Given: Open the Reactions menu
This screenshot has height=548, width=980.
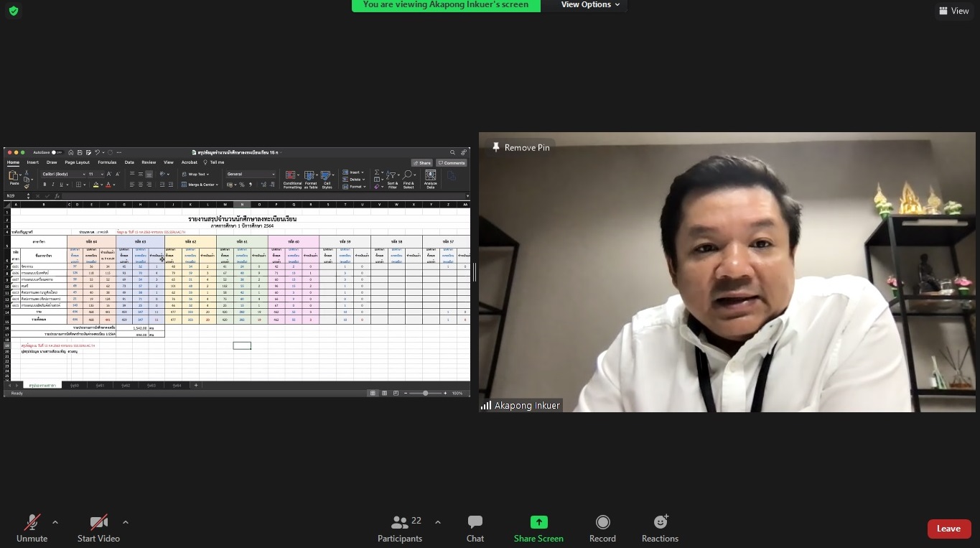Looking at the screenshot, I should click(660, 529).
